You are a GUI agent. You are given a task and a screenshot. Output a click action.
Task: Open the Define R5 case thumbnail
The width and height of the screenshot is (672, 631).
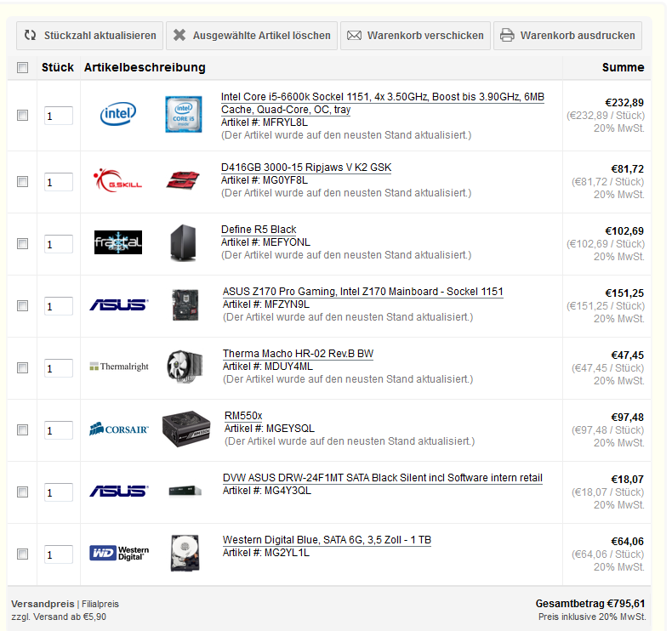tap(184, 243)
